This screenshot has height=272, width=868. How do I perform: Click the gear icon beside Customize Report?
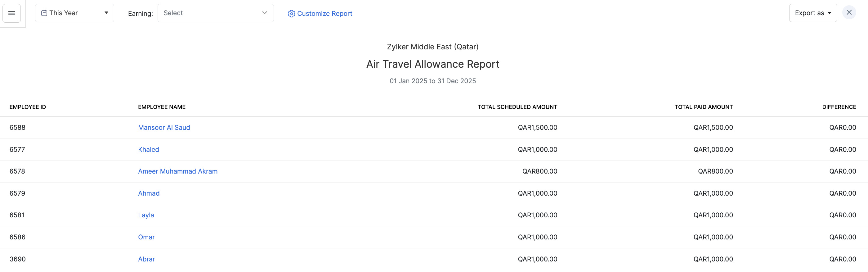[x=291, y=13]
